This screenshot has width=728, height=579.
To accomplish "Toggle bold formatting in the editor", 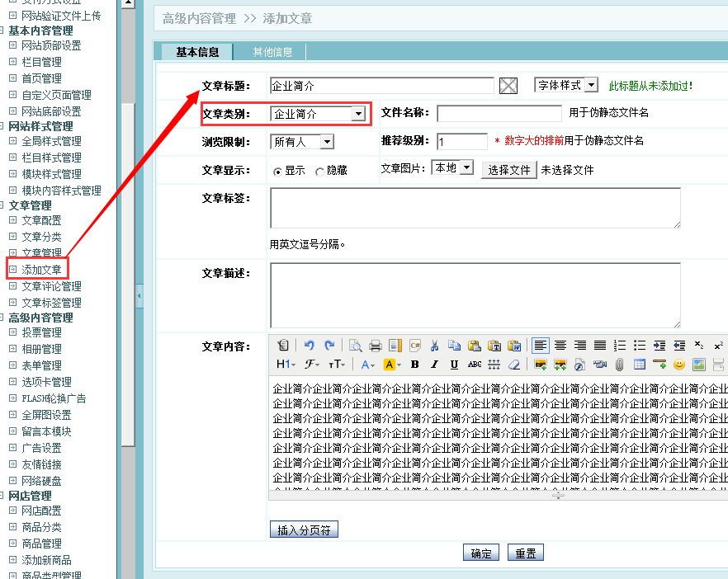I will (414, 365).
